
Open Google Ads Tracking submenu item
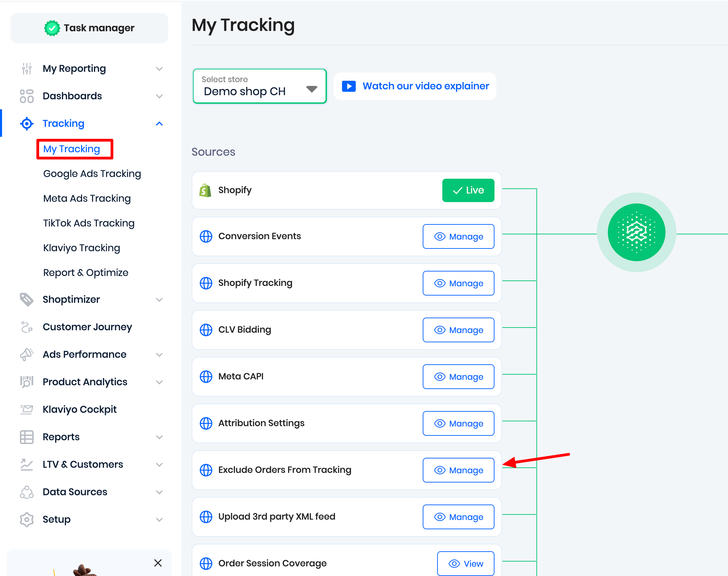(92, 174)
